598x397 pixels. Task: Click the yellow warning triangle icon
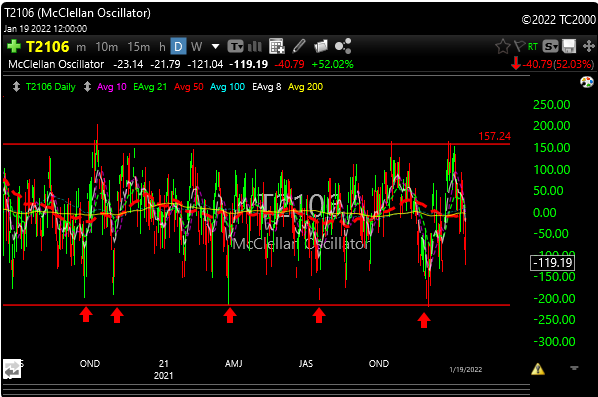538,369
